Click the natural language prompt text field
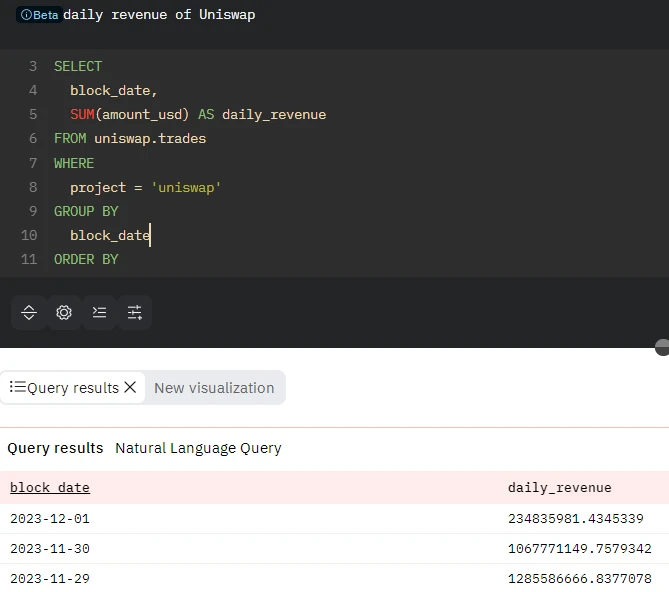 pos(300,15)
